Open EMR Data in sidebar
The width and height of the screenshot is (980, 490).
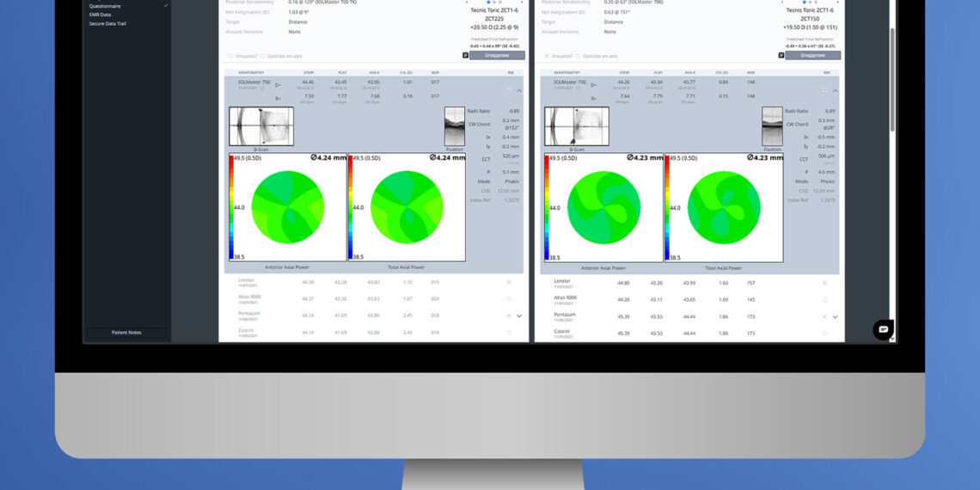pyautogui.click(x=100, y=15)
